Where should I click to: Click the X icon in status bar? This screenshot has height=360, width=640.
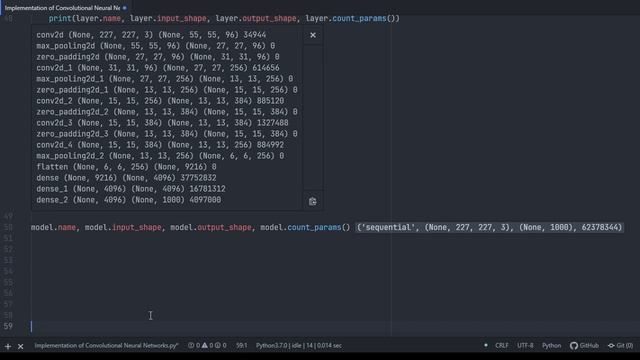[x=20, y=346]
